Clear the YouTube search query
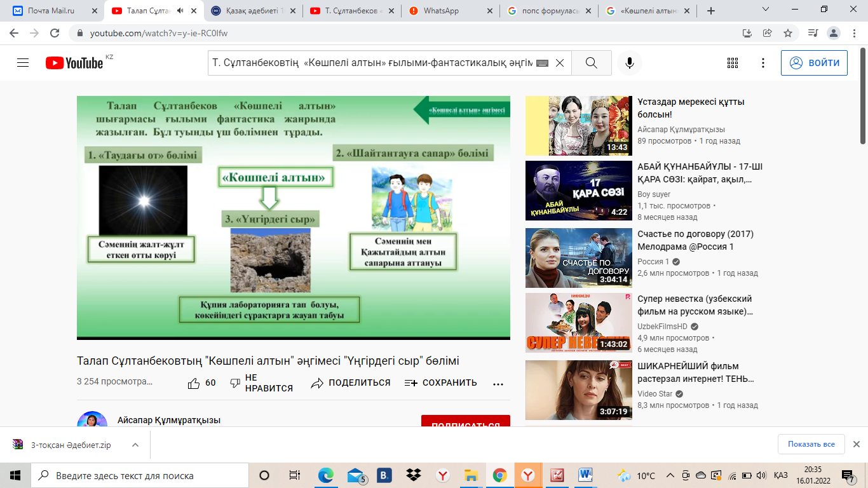Screen dimensions: 868x488 (x=560, y=63)
